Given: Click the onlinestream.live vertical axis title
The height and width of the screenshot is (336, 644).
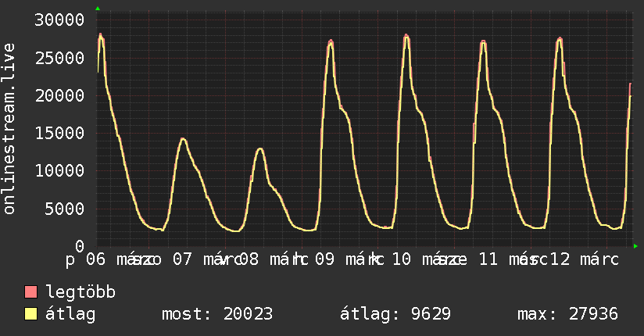Looking at the screenshot, I should point(9,129).
